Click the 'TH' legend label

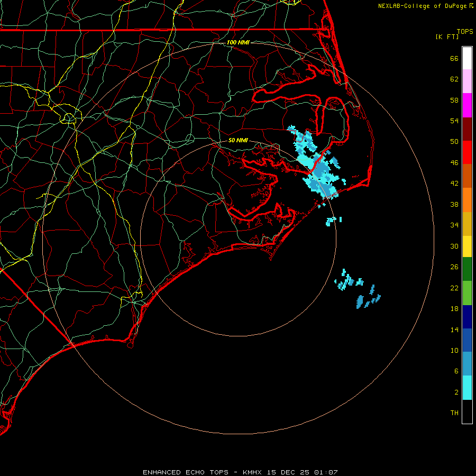[454, 413]
